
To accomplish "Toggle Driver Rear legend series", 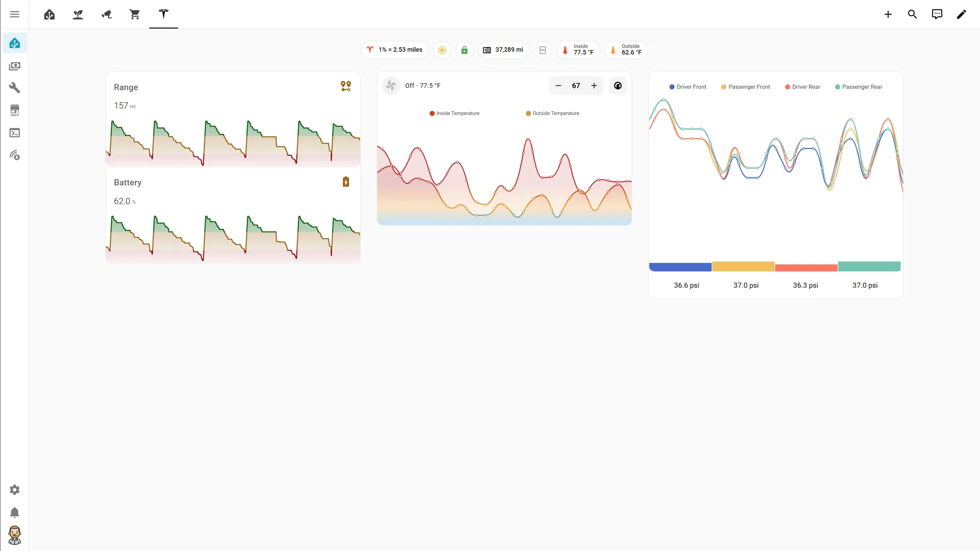I will [x=802, y=87].
